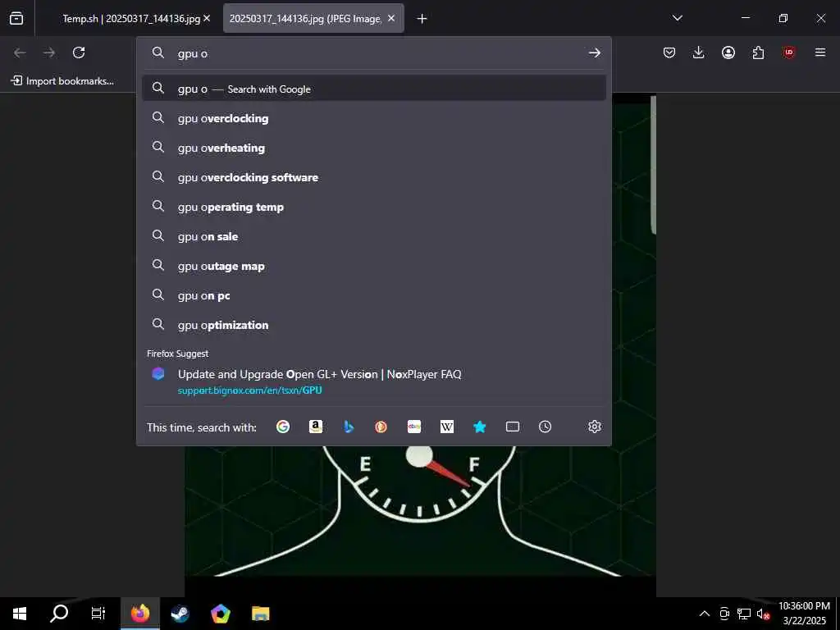Click the support.bignox.com URL text

point(249,390)
